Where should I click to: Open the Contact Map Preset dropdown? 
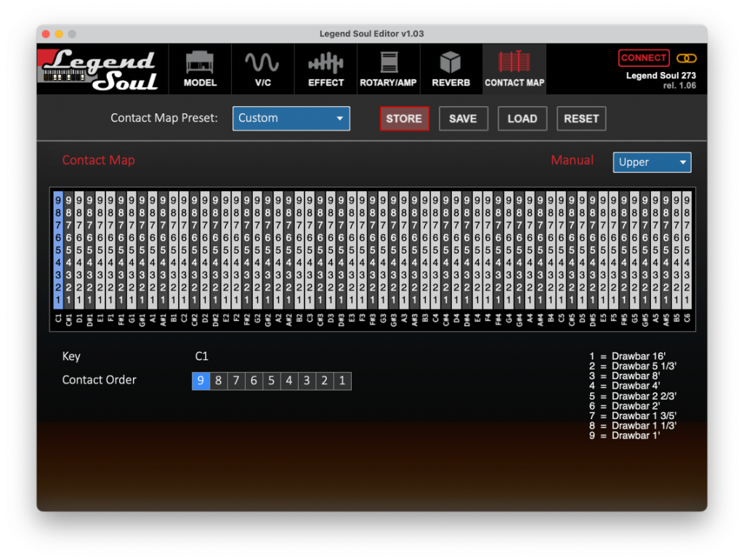291,118
